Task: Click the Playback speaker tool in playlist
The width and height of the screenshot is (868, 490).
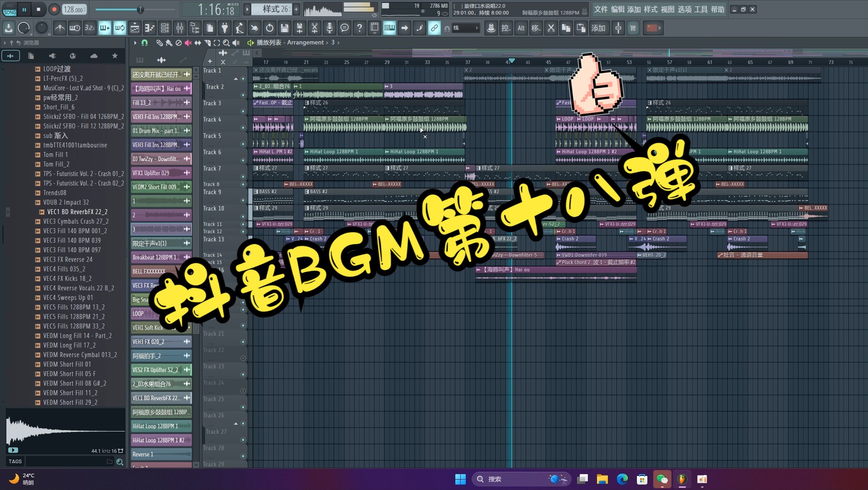Action: point(236,43)
